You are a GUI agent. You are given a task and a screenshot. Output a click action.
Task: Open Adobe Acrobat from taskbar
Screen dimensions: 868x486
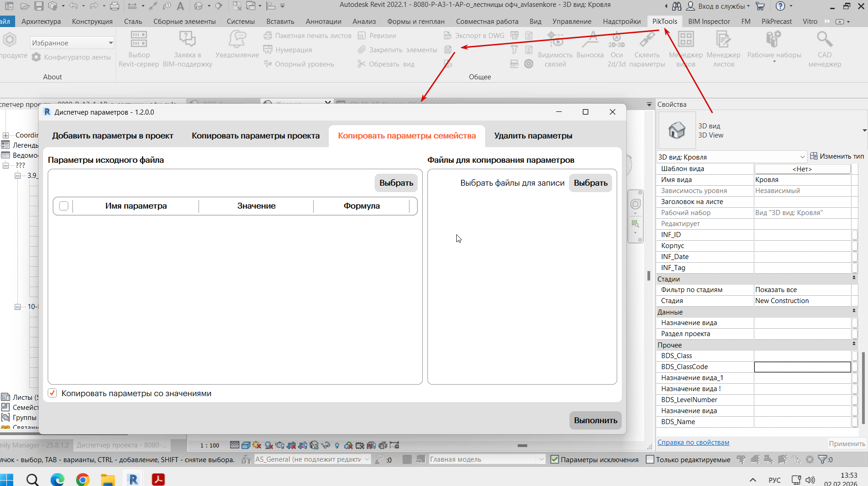tap(158, 479)
